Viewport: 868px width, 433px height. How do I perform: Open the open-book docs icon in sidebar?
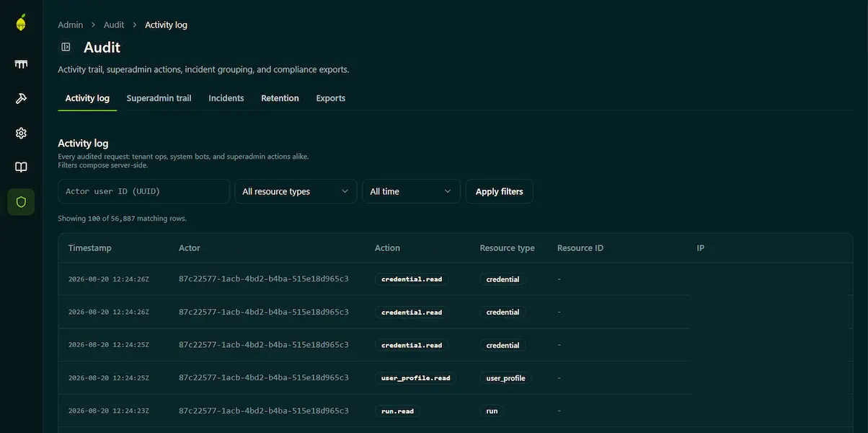tap(21, 167)
